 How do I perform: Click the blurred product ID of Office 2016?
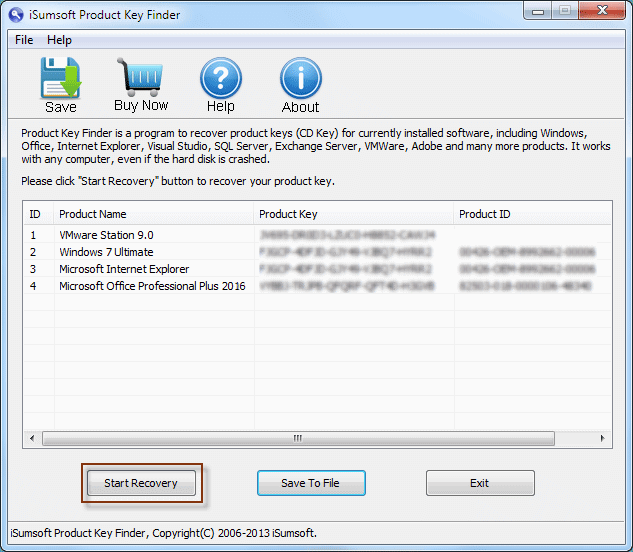(525, 286)
